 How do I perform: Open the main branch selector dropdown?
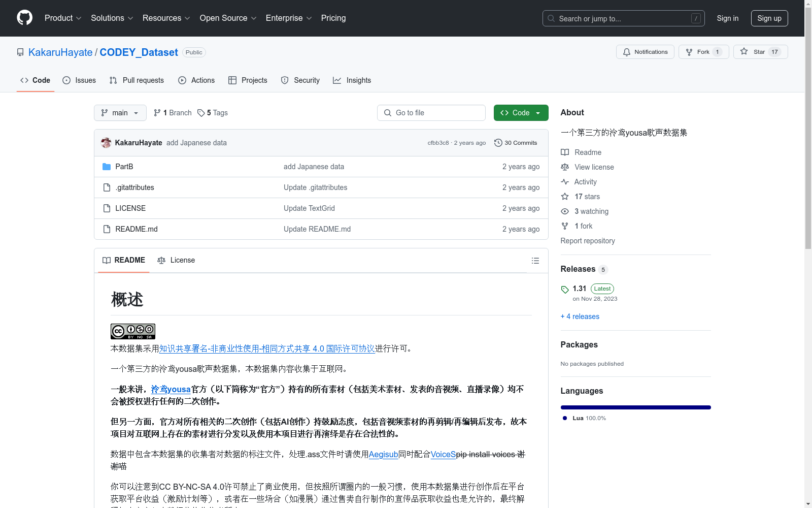click(x=120, y=113)
